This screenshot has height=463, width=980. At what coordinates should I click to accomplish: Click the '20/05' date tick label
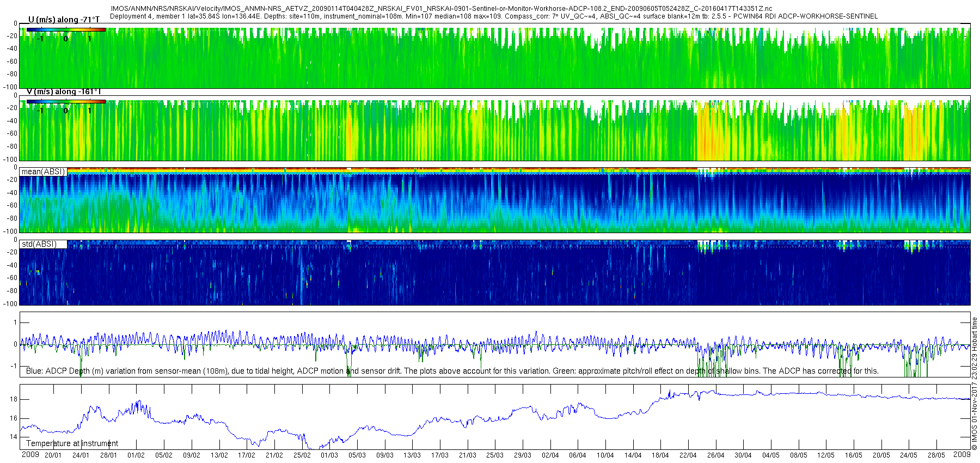click(x=881, y=455)
